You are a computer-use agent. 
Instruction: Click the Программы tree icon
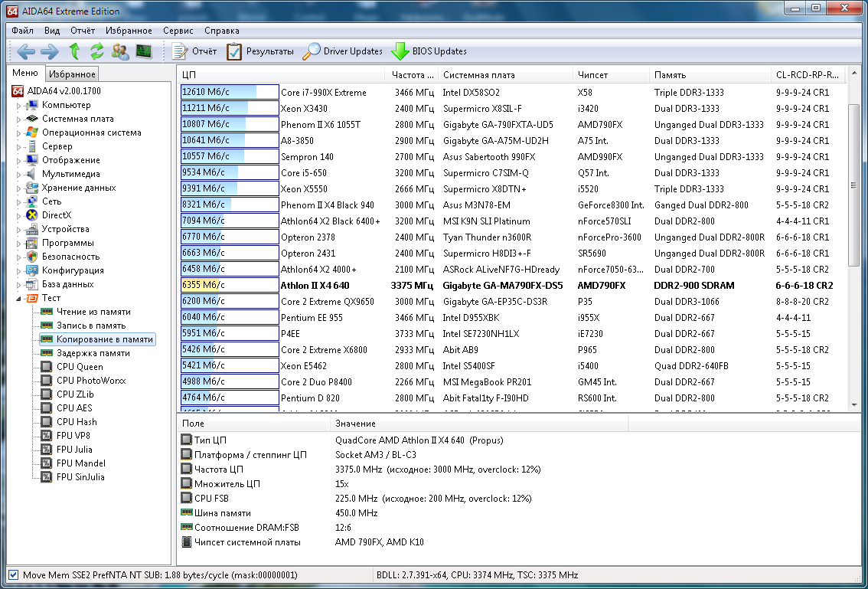32,243
